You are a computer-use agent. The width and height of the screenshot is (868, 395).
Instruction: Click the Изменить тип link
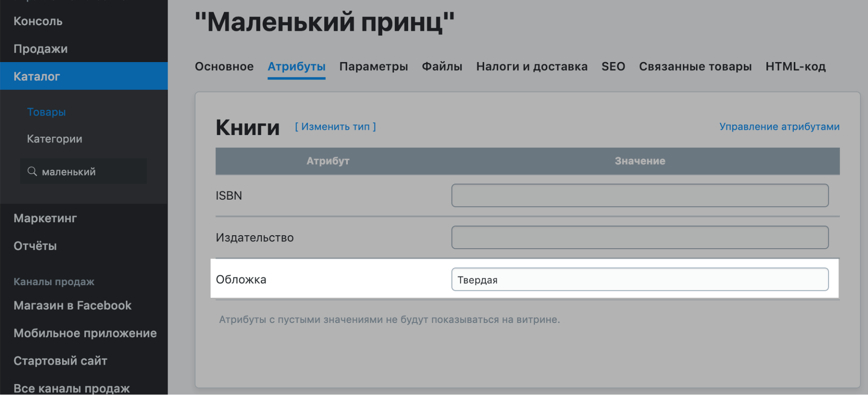[335, 126]
